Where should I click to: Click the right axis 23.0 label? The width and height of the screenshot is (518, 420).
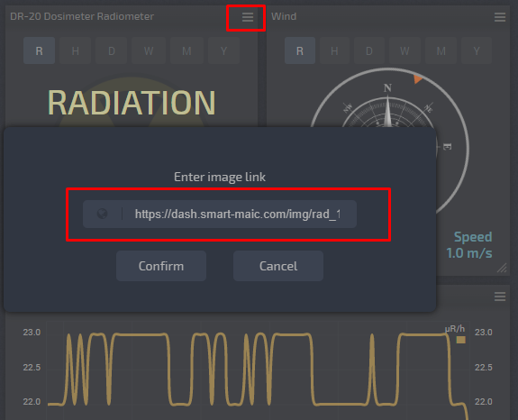(483, 332)
